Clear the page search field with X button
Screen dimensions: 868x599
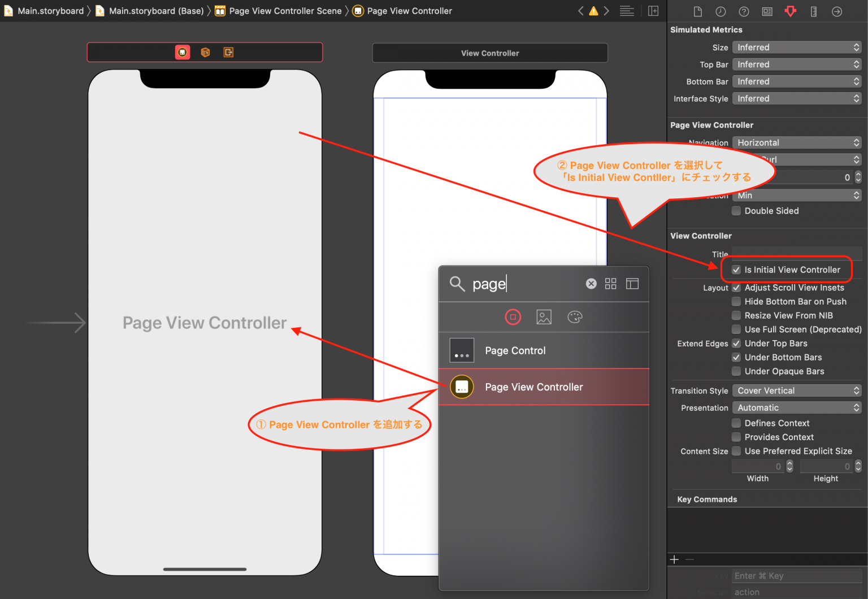591,283
